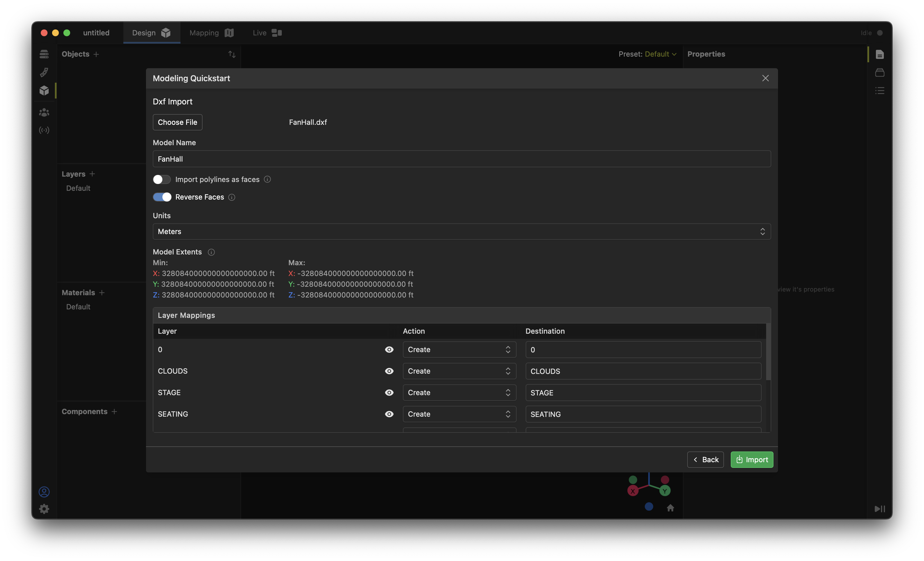Screen dimensions: 924x561
Task: Disable the Reverse Faces toggle
Action: (x=162, y=197)
